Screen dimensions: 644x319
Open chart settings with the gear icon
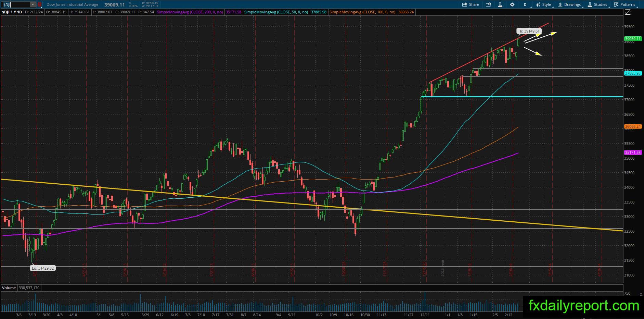click(512, 4)
